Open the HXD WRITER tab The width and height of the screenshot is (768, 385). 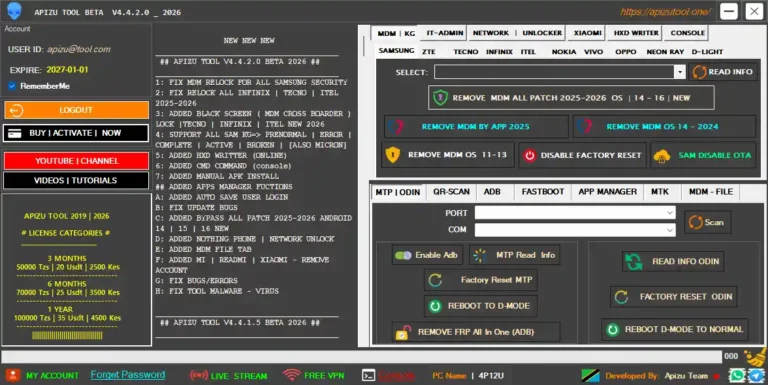coord(636,33)
